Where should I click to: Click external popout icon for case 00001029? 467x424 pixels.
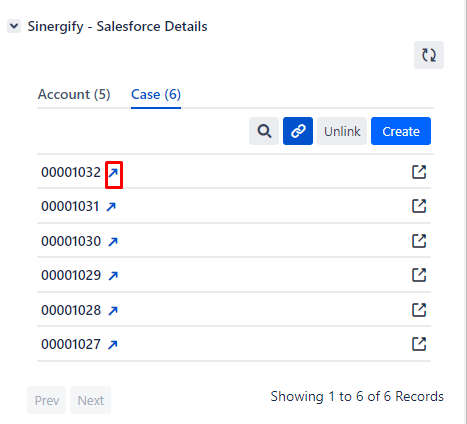click(x=419, y=275)
